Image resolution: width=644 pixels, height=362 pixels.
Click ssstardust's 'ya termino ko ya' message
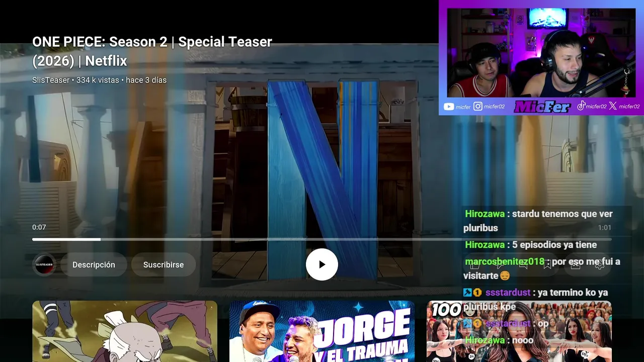click(x=536, y=300)
